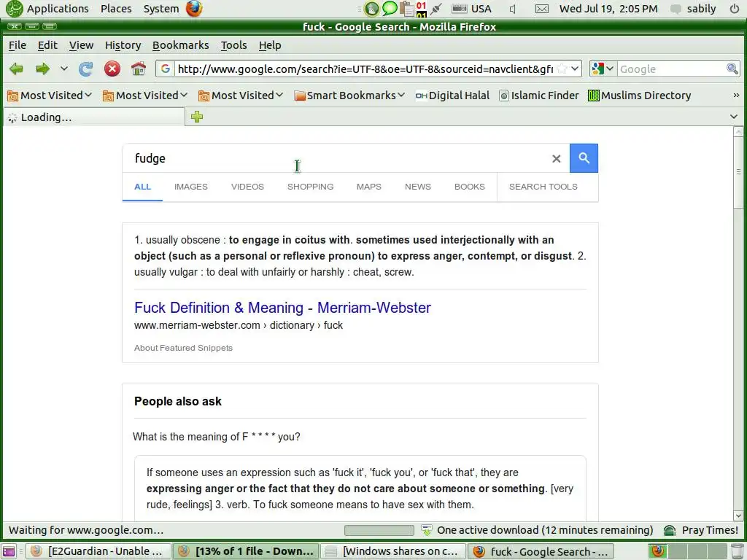This screenshot has width=747, height=560.
Task: Click the vertical scrollbar thumb
Action: 738,172
